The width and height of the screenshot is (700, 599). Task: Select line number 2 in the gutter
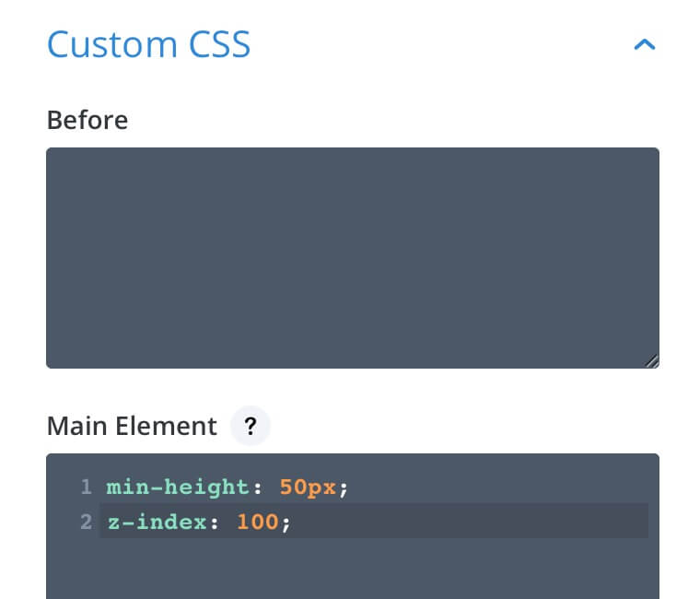pyautogui.click(x=87, y=522)
